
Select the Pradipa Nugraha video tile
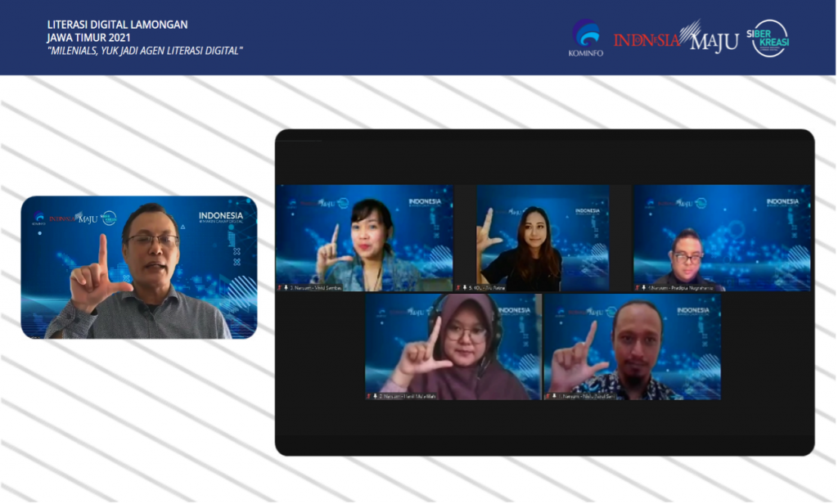click(x=722, y=237)
